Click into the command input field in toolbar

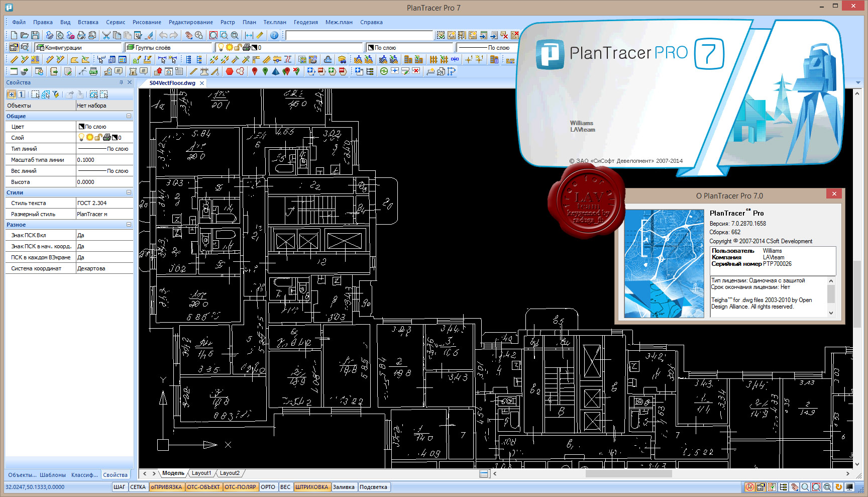coord(359,35)
